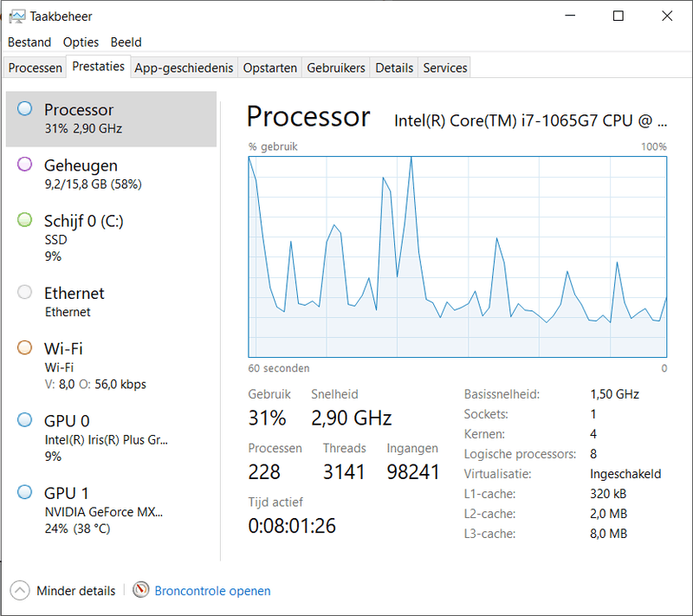This screenshot has width=693, height=616.
Task: Click the gray Ethernet circle icon
Action: pyautogui.click(x=25, y=293)
